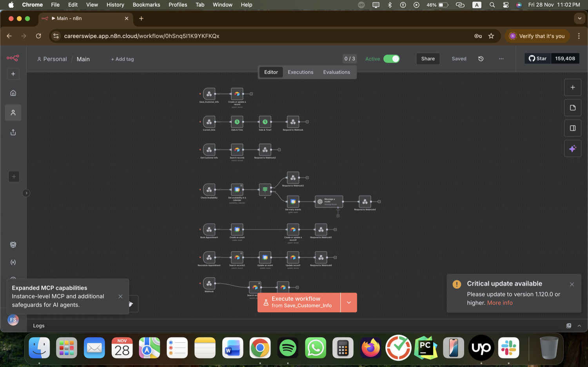Expand the Logs panel chevron
Viewport: 588px width, 367px height.
coord(579,326)
